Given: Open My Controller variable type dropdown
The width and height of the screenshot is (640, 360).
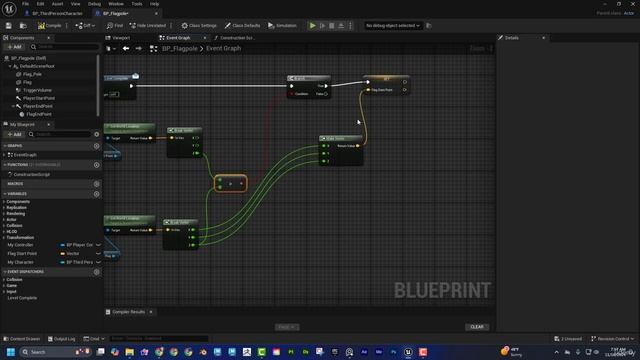Looking at the screenshot, I should point(77,245).
